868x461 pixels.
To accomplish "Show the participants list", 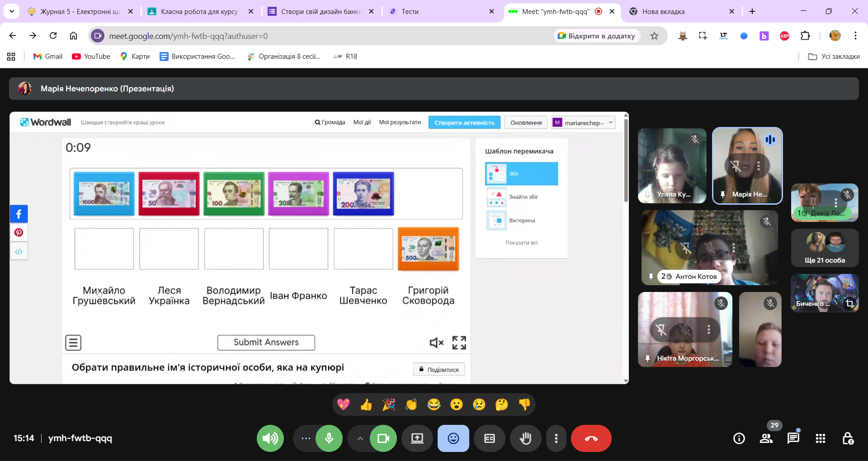I will click(x=766, y=438).
